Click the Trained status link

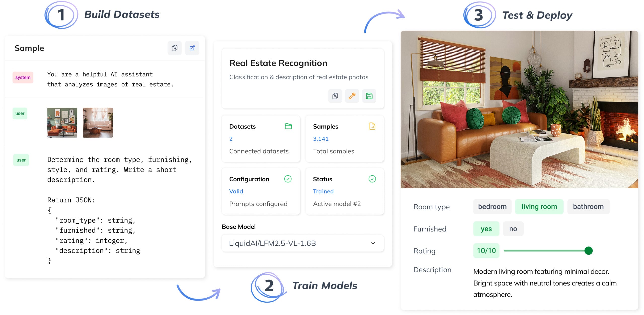[323, 191]
